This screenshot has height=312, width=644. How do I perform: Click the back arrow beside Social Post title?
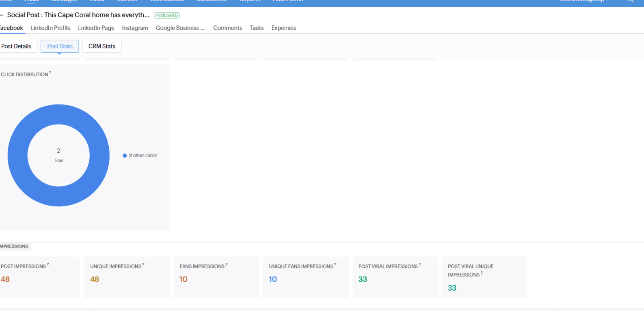click(x=2, y=15)
